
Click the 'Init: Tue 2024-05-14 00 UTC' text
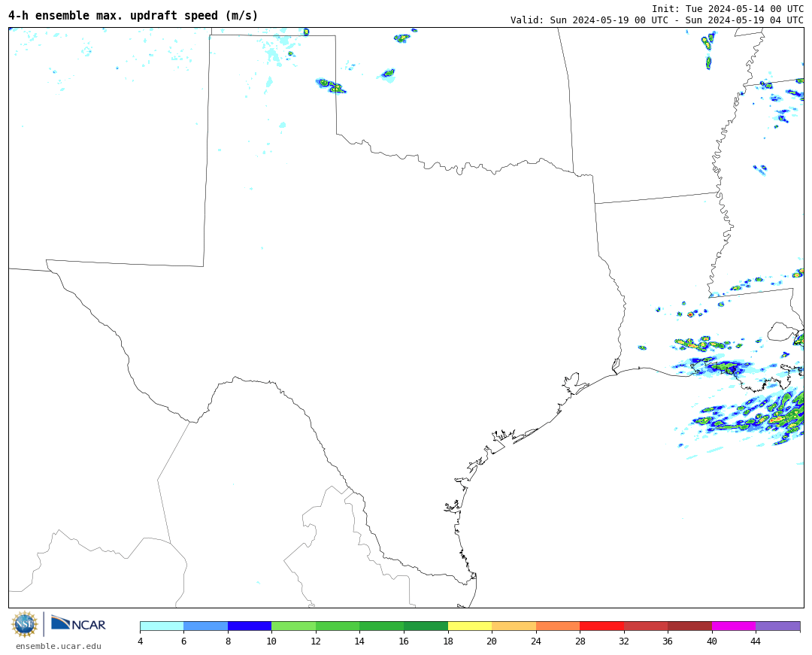[728, 9]
